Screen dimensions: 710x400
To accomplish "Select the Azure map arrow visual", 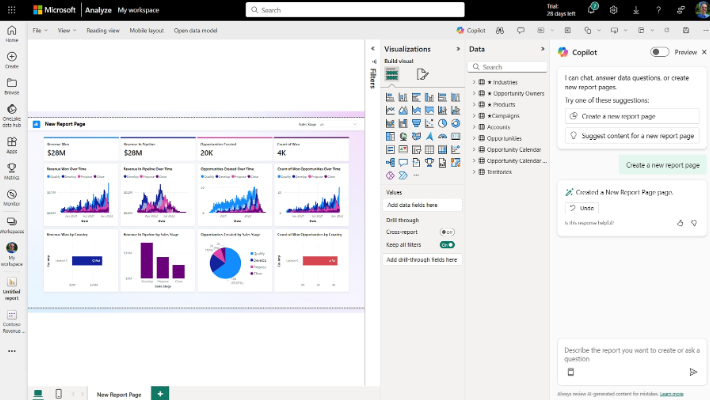I will pyautogui.click(x=429, y=136).
